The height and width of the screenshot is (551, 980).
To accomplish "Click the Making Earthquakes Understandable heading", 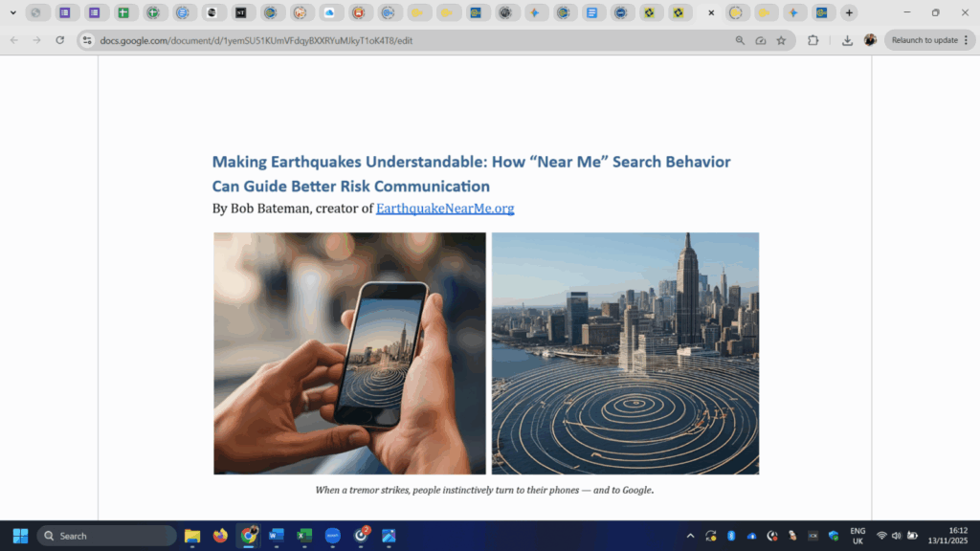I will (x=471, y=174).
